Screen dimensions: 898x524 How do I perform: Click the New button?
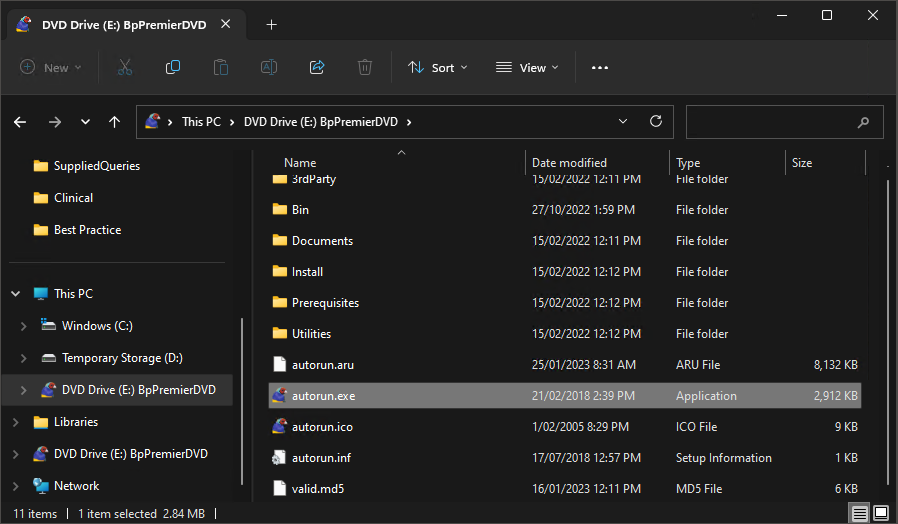[51, 67]
